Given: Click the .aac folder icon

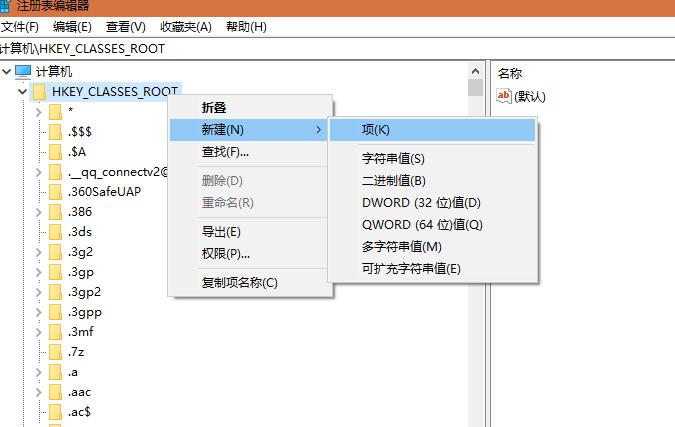Looking at the screenshot, I should (56, 392).
